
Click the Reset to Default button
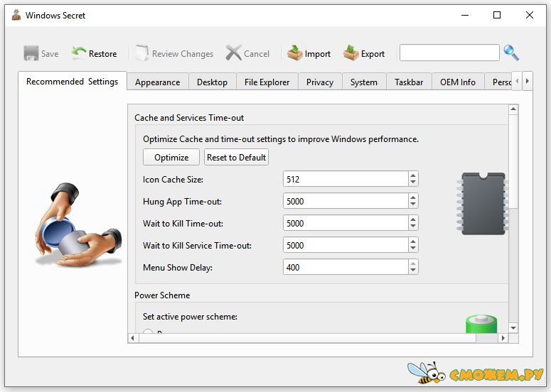pyautogui.click(x=236, y=157)
